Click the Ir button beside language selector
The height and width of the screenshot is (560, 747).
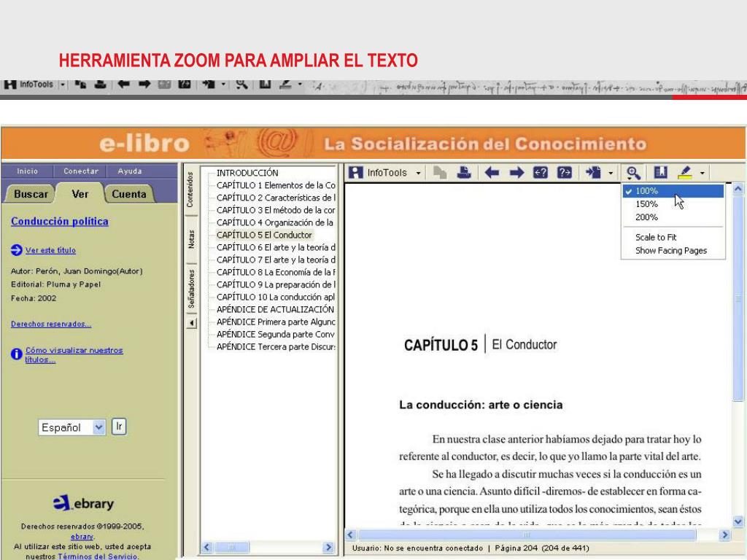(x=119, y=427)
